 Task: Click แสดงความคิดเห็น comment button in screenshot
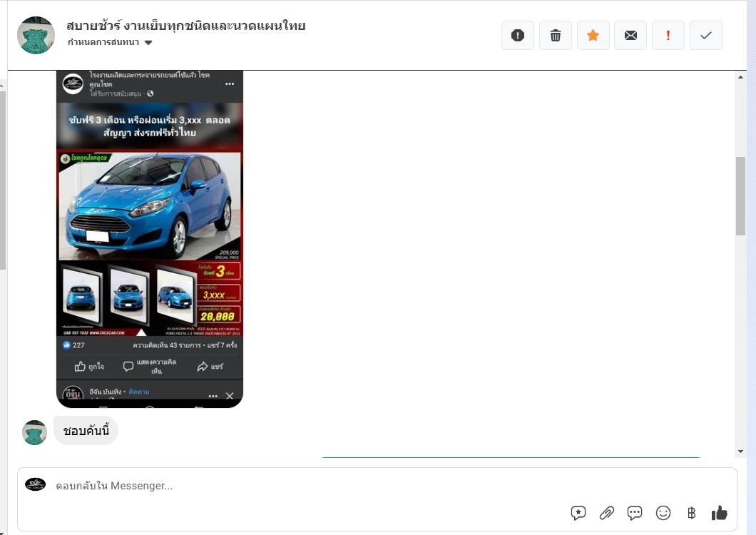click(150, 367)
